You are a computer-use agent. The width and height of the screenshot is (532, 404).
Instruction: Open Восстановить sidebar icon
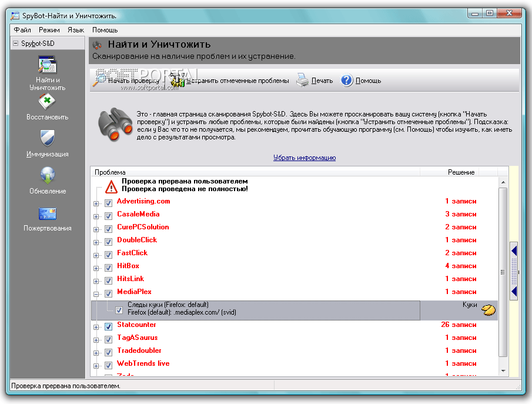pyautogui.click(x=47, y=102)
